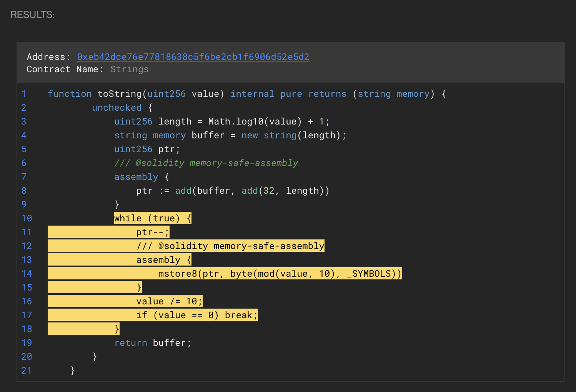576x392 pixels.
Task: Click the unchecked keyword on line 2
Action: 117,108
